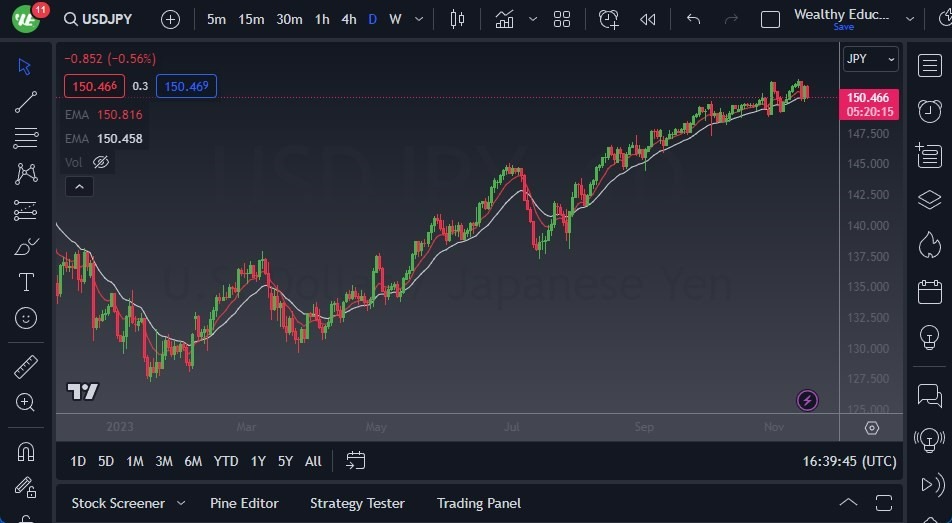Set range to YTD
This screenshot has width=952, height=523.
click(x=226, y=461)
